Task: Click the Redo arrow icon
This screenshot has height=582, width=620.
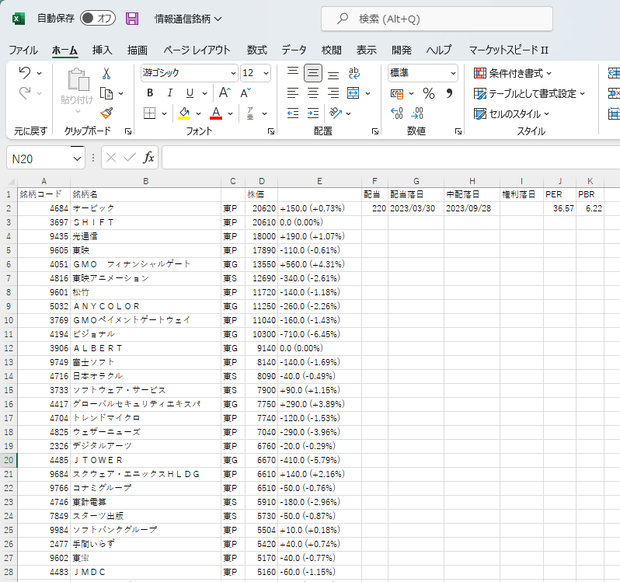Action: pyautogui.click(x=25, y=93)
